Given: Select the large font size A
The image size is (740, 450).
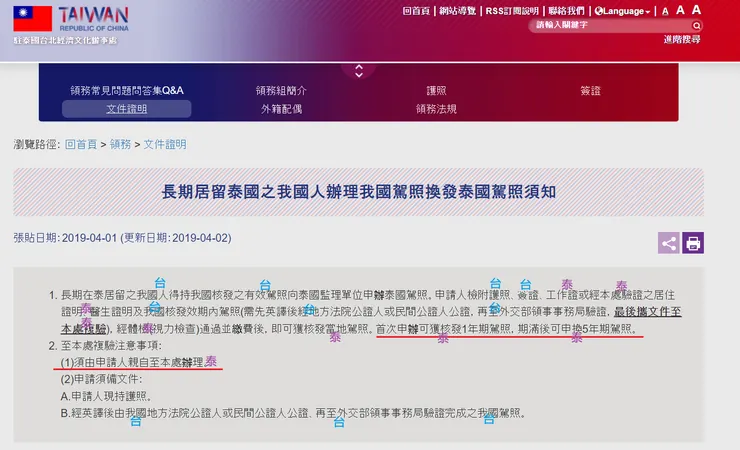Looking at the screenshot, I should coord(696,9).
